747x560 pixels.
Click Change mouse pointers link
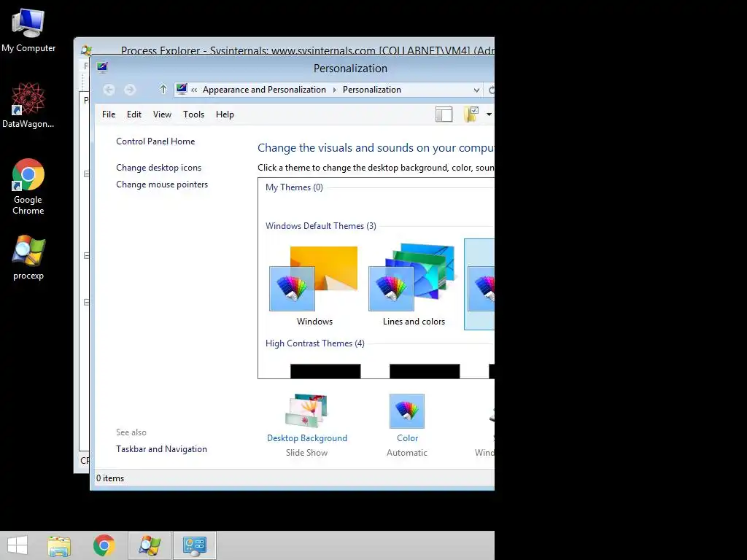[x=162, y=184]
